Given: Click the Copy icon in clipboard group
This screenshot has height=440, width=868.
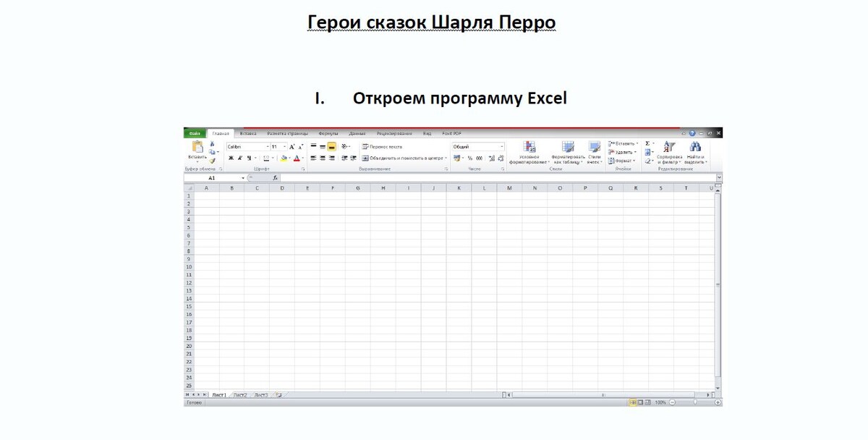Looking at the screenshot, I should 212,152.
